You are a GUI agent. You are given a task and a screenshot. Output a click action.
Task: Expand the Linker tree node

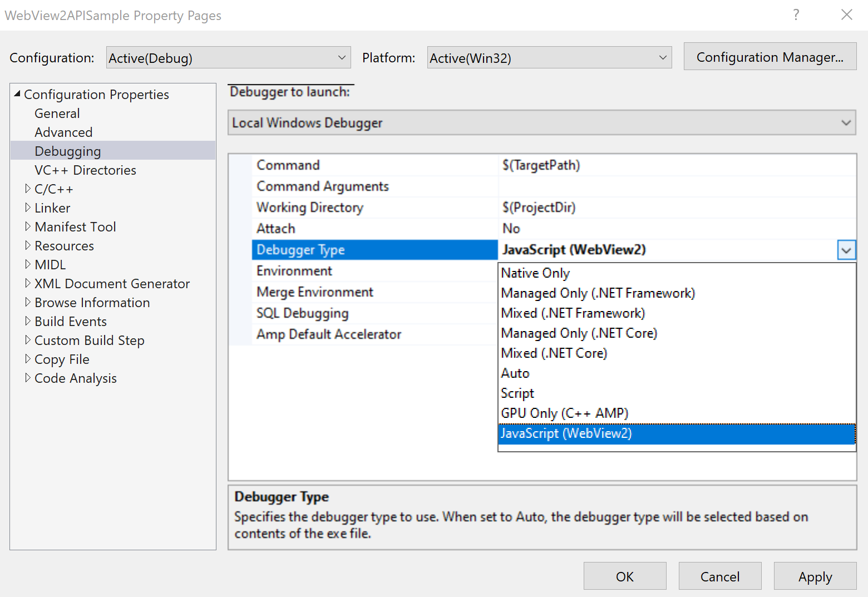click(29, 208)
